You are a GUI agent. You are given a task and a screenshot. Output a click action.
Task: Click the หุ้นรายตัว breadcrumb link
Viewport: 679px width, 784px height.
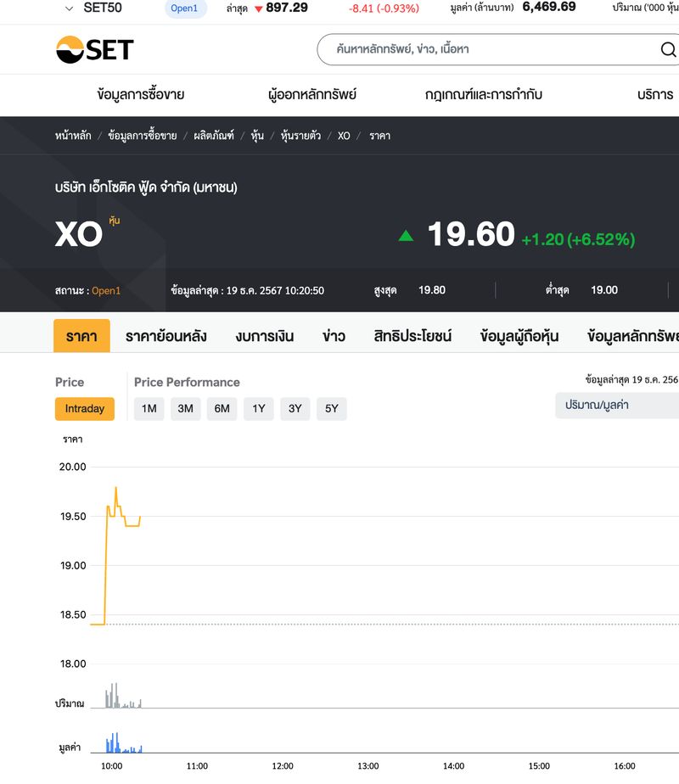tap(300, 136)
